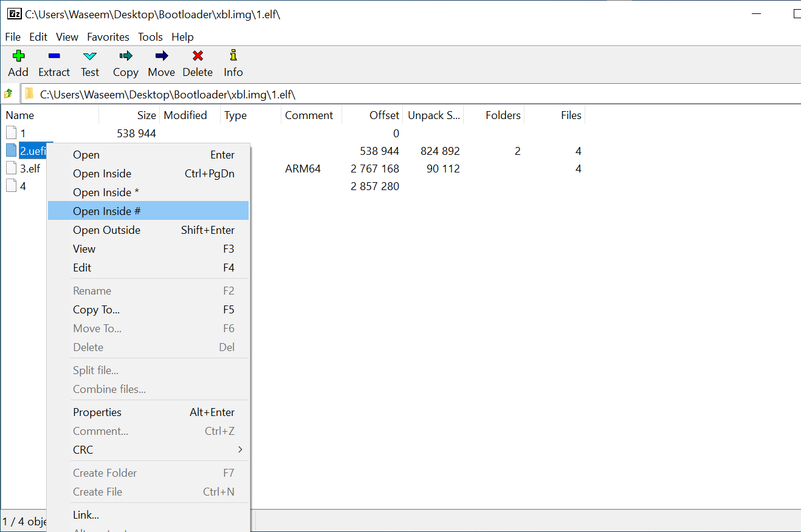Sort by Files column header
The image size is (801, 532).
pyautogui.click(x=554, y=115)
